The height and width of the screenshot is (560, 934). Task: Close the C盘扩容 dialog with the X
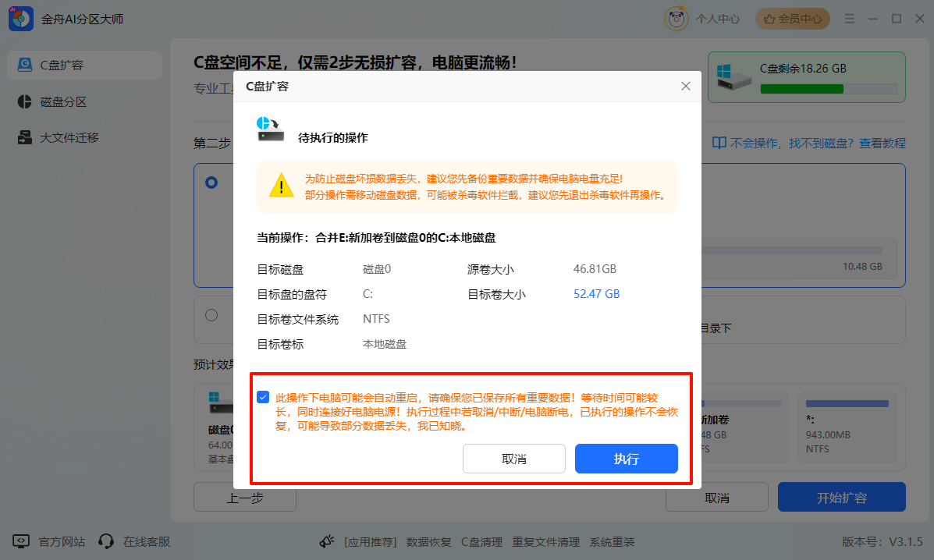click(685, 86)
